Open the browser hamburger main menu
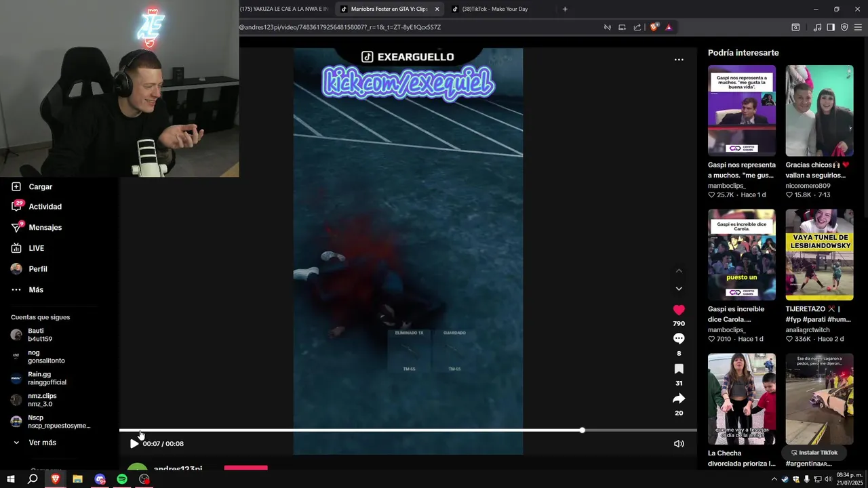Screen dimensions: 868x488 tap(858, 27)
